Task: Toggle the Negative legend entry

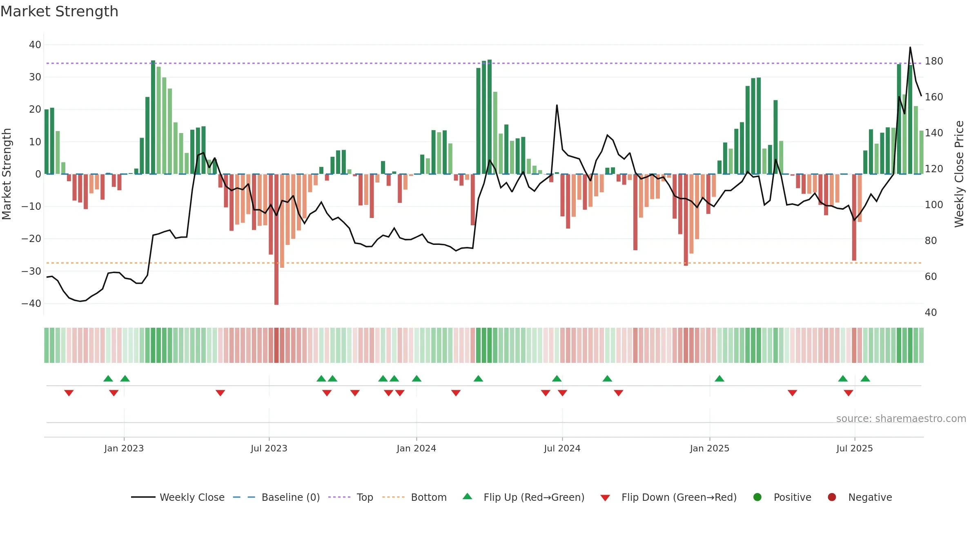Action: (x=860, y=497)
